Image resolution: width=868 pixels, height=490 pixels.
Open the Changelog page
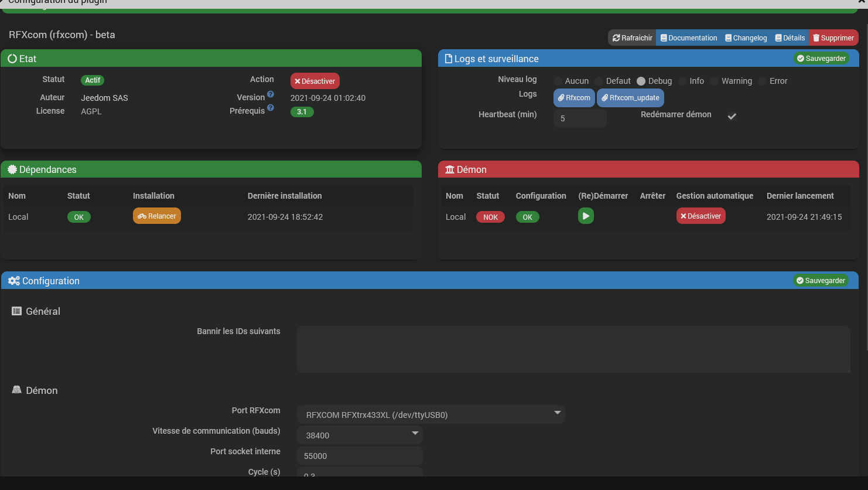click(746, 38)
